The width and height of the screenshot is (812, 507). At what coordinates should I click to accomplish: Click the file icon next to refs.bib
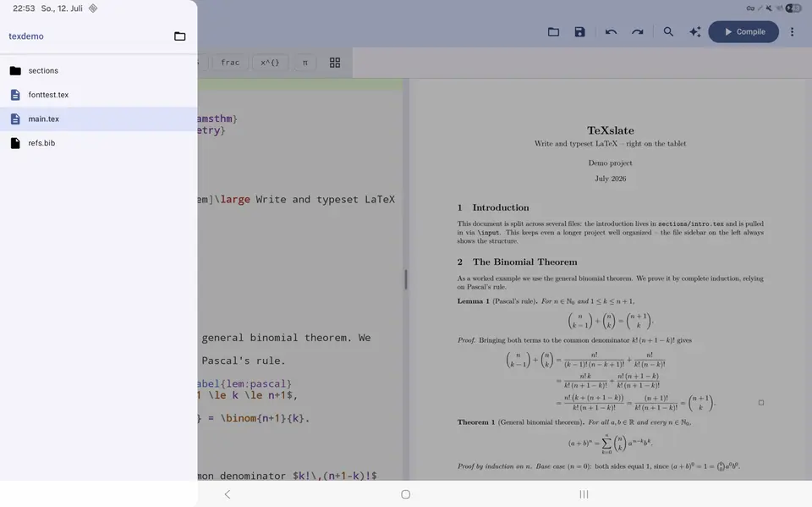tap(15, 143)
